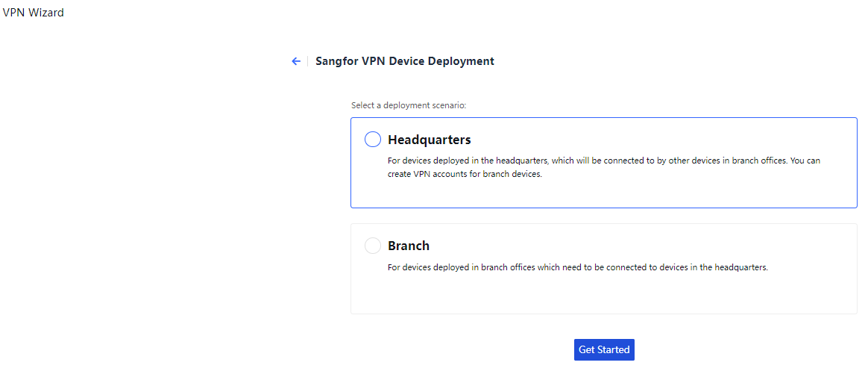Click the back arrow icon

tap(296, 61)
